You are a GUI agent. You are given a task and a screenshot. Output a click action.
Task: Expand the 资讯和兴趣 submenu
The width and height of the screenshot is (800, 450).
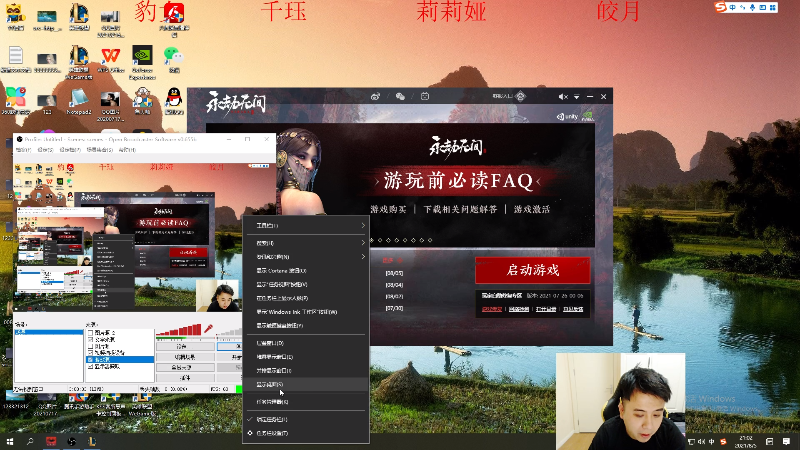306,257
